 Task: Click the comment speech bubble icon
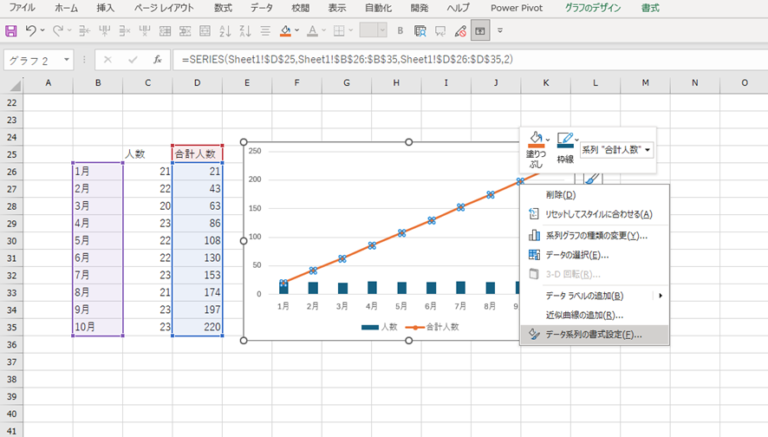pos(440,31)
